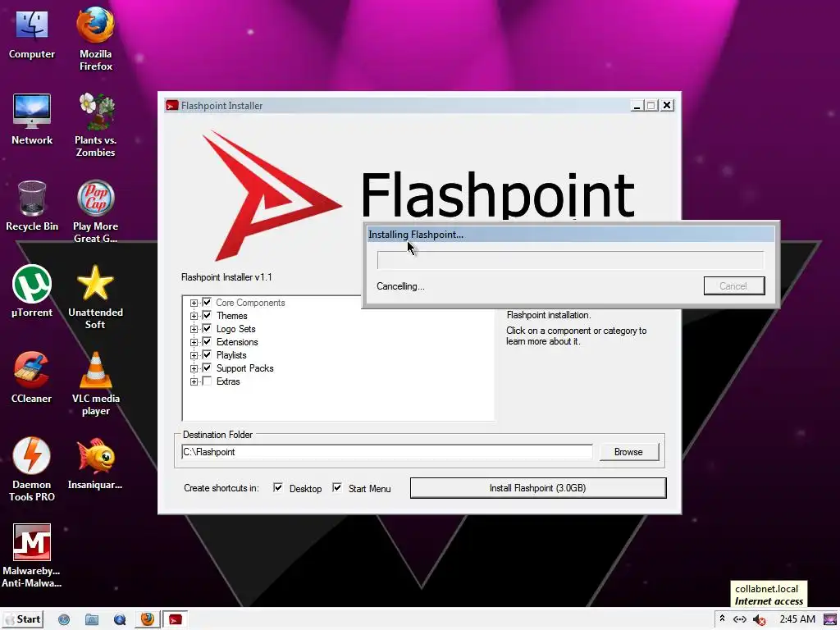Close the Flashpoint Installer window
Viewport: 840px width, 630px height.
[x=667, y=106]
